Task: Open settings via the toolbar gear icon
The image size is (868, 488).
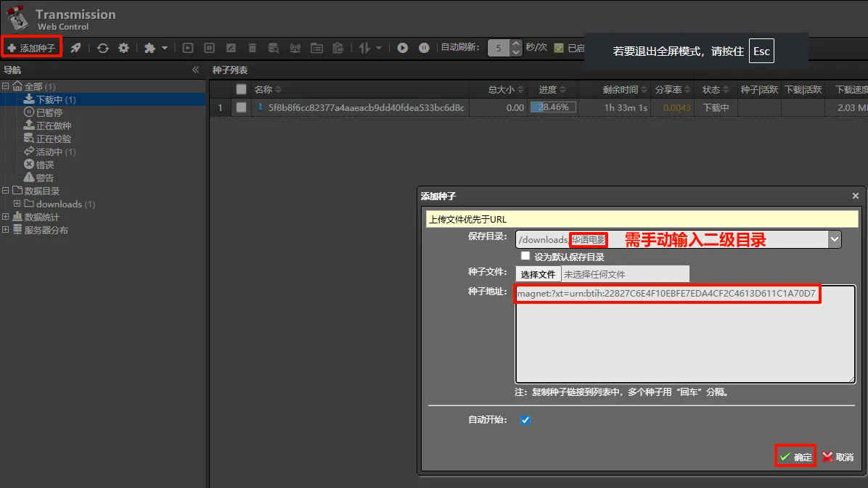Action: (x=123, y=48)
